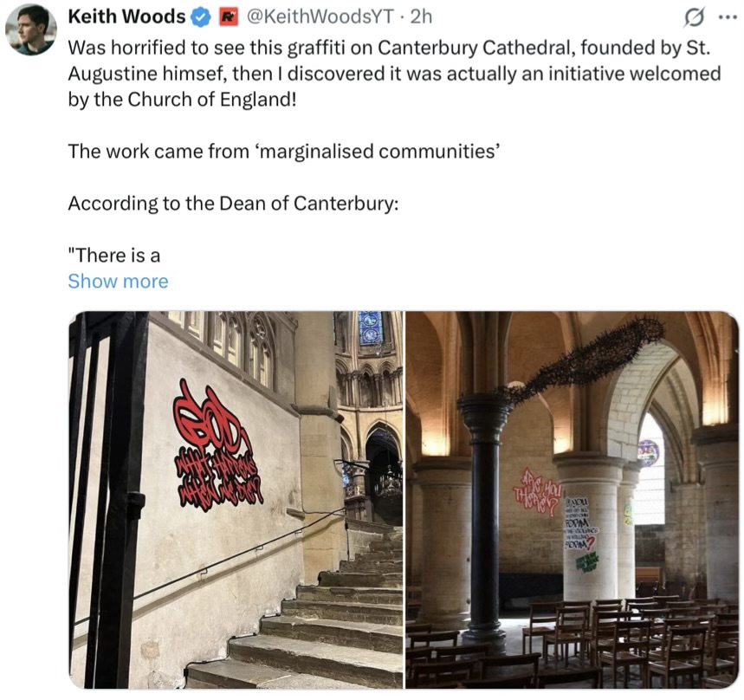Screen dimensions: 744x700
Task: Click the 2h post timestamp
Action: click(422, 16)
